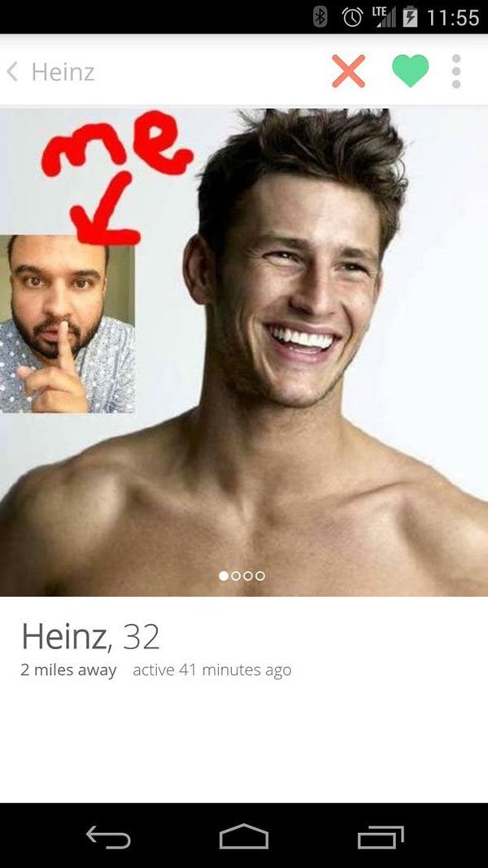
Task: Tap the alarm clock status icon
Action: pyautogui.click(x=351, y=18)
